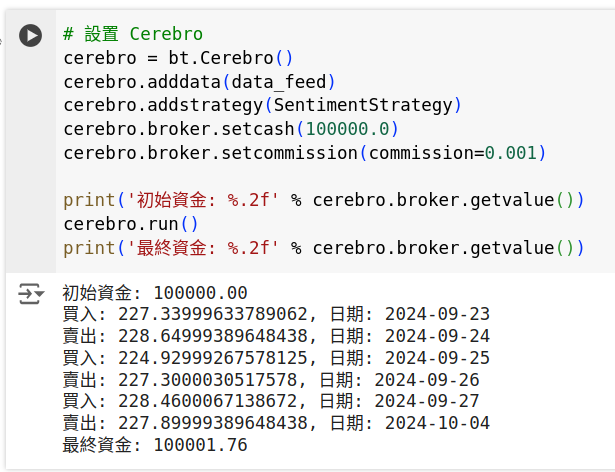Screen dimensions: 615x472
Task: Click the commission=0.001 argument
Action: (453, 153)
